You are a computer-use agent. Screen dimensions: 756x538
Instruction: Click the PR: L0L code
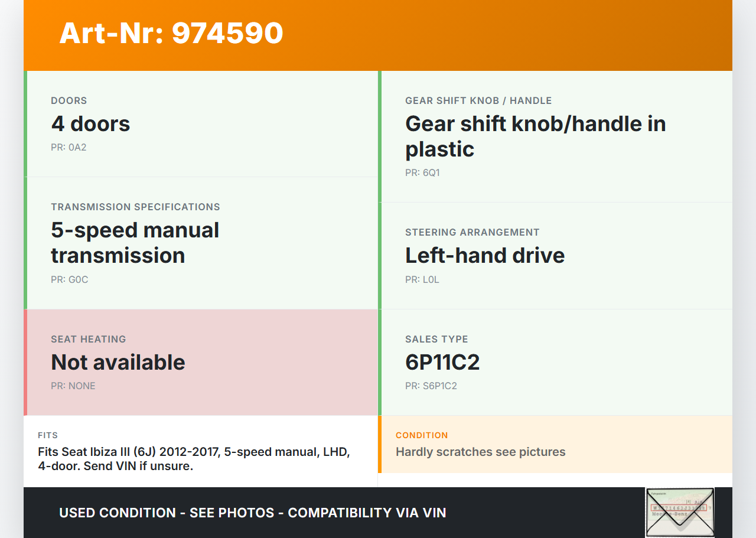coord(422,280)
